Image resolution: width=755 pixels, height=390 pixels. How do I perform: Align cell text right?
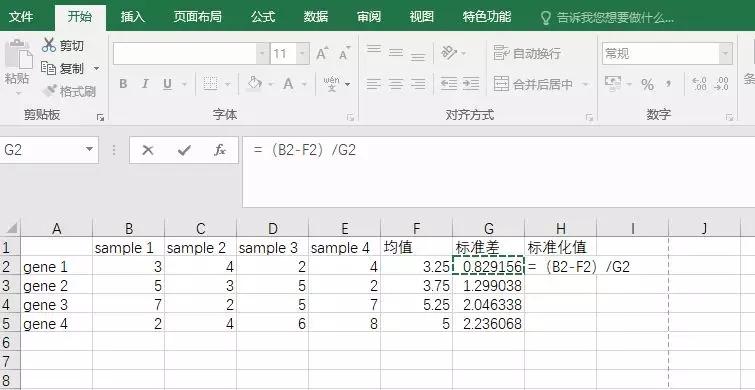[x=418, y=84]
